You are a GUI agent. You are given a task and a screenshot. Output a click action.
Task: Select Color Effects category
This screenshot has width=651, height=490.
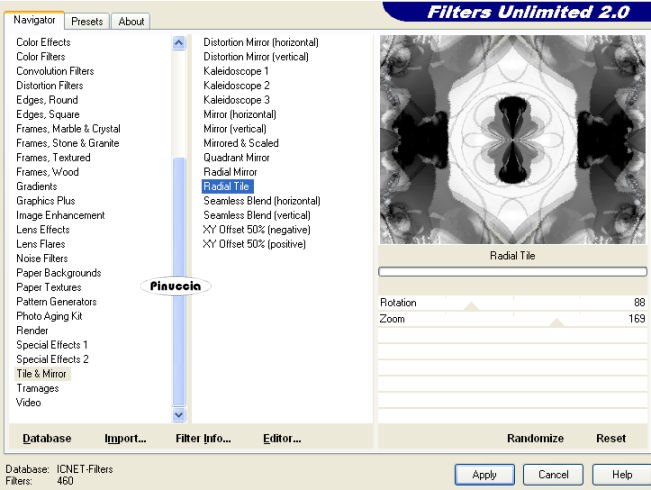(x=43, y=42)
